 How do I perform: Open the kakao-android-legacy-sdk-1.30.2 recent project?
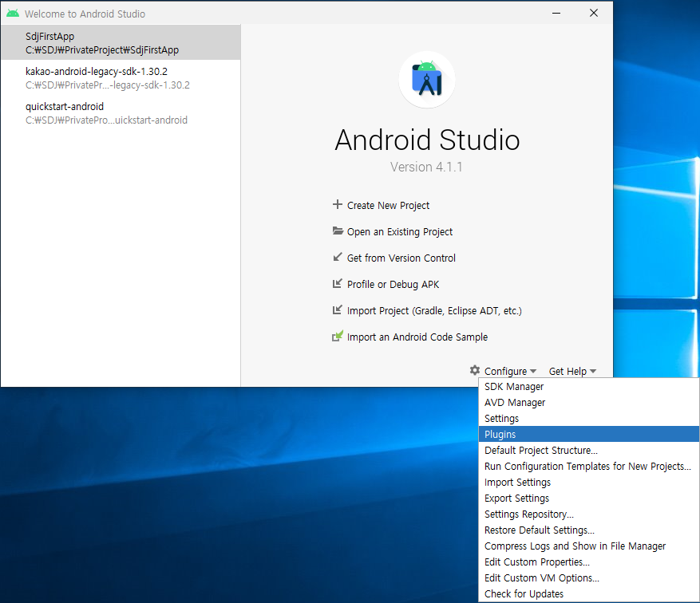121,78
